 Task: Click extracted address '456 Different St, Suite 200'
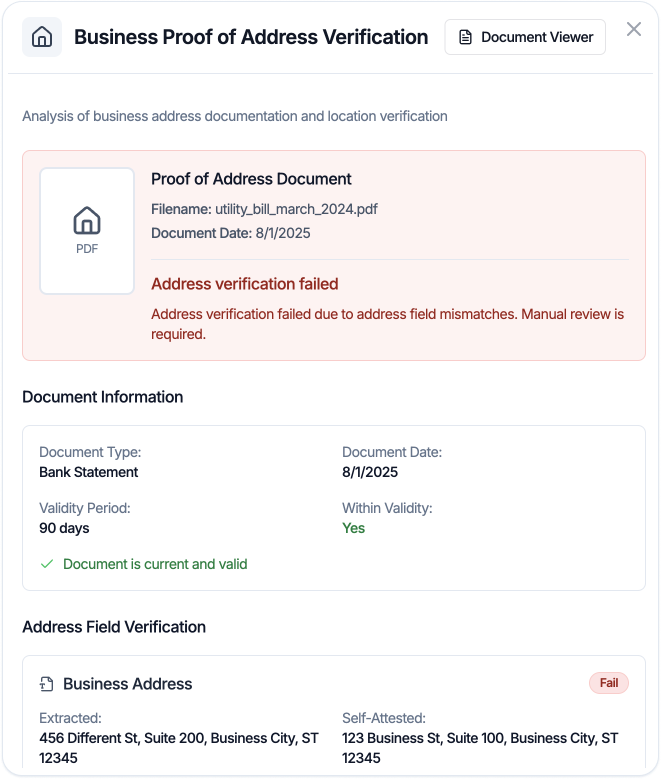pos(179,748)
